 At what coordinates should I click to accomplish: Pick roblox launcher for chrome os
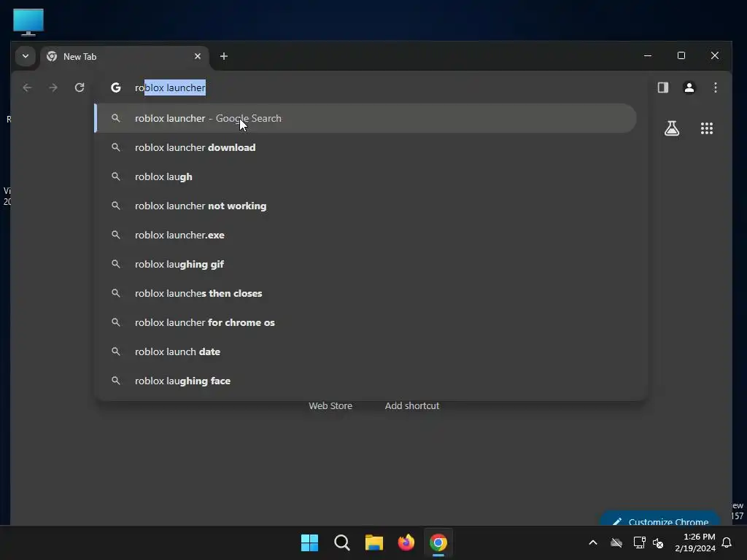365,322
